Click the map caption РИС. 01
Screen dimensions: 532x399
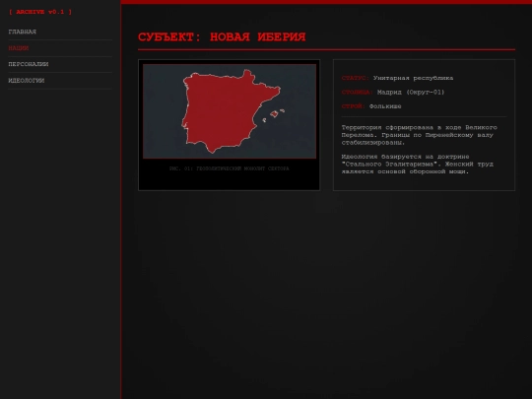point(230,168)
